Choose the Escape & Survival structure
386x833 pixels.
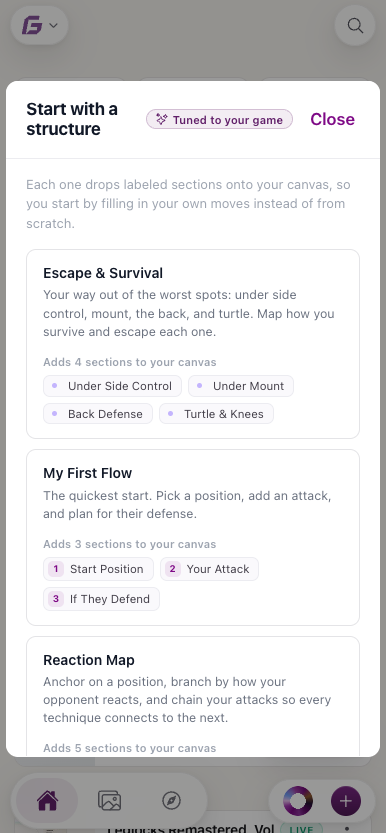coord(193,344)
